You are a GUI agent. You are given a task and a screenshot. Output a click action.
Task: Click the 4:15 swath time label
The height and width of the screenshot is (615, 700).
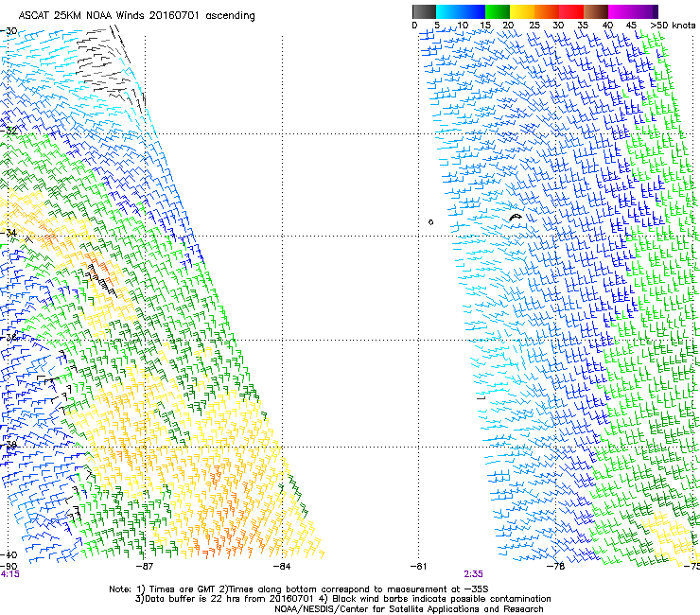pos(9,574)
